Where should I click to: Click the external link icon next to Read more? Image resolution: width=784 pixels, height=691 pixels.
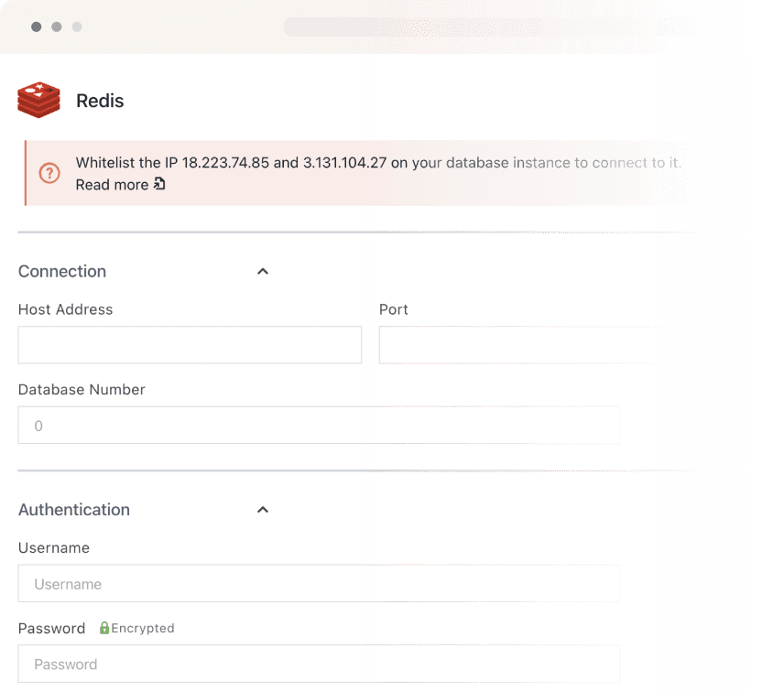(x=159, y=185)
